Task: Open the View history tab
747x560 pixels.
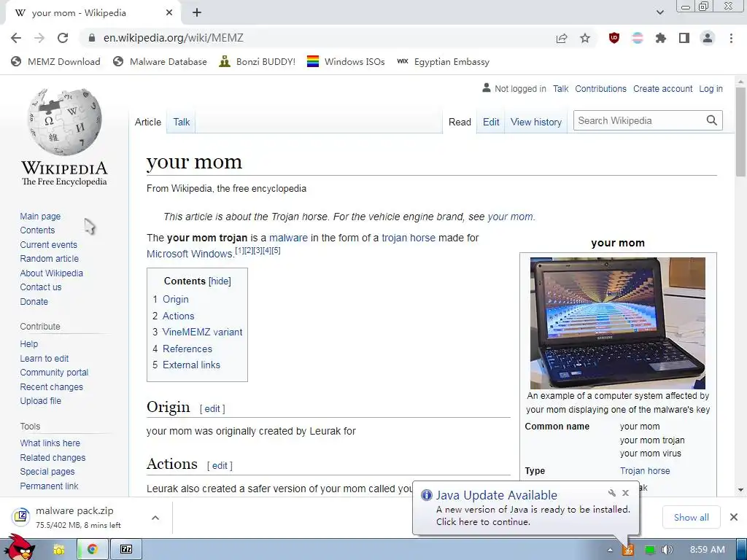Action: (x=536, y=122)
